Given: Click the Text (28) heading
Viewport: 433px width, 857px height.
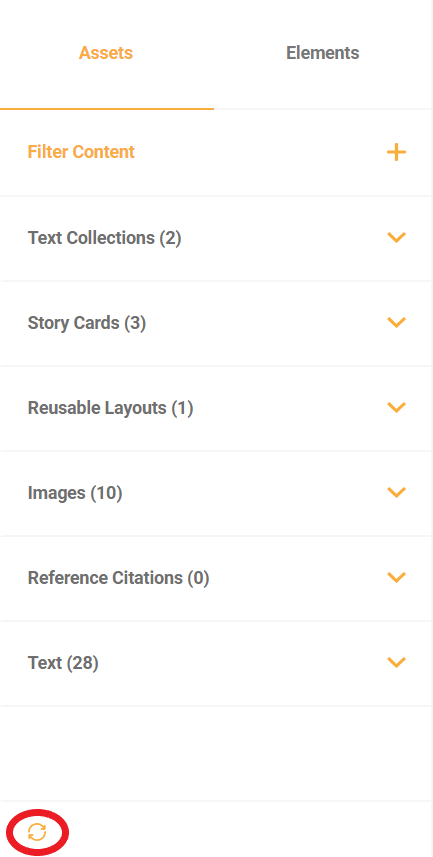Looking at the screenshot, I should pos(63,663).
